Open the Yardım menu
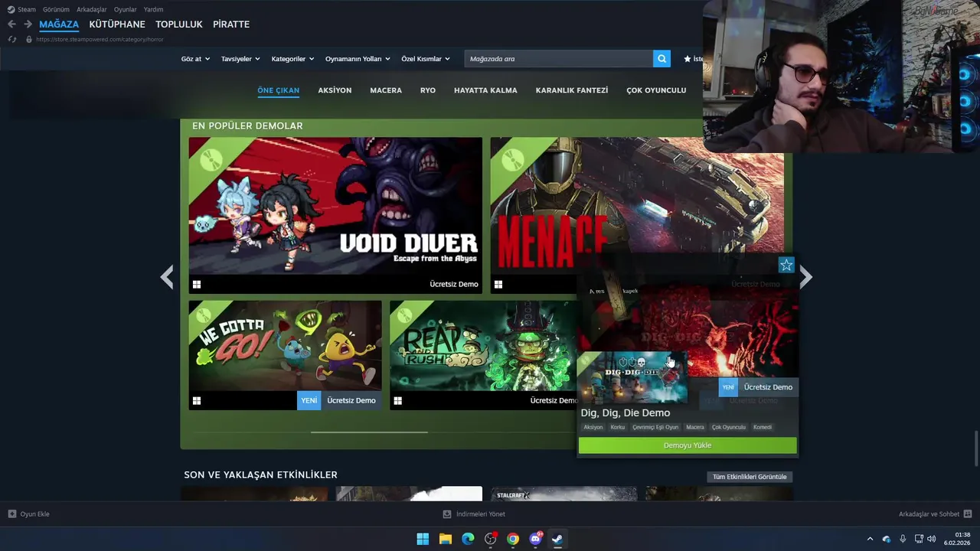Image resolution: width=980 pixels, height=551 pixels. tap(153, 10)
